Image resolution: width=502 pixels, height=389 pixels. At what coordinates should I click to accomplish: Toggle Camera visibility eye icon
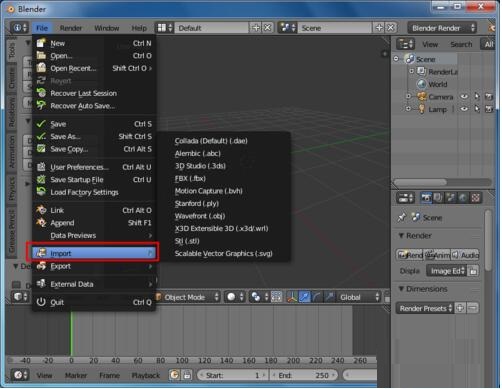click(x=464, y=97)
